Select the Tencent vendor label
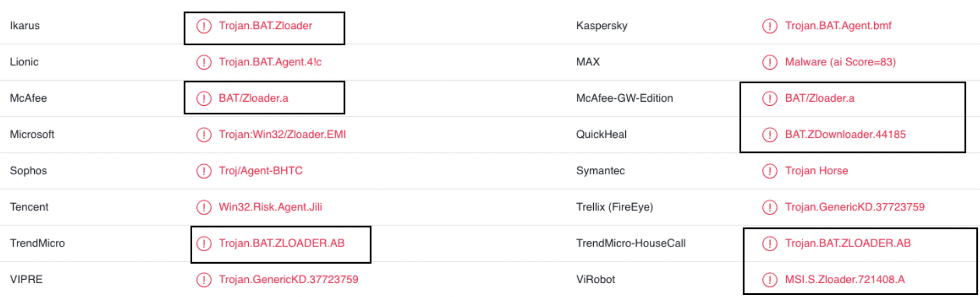The width and height of the screenshot is (980, 297). pyautogui.click(x=29, y=207)
